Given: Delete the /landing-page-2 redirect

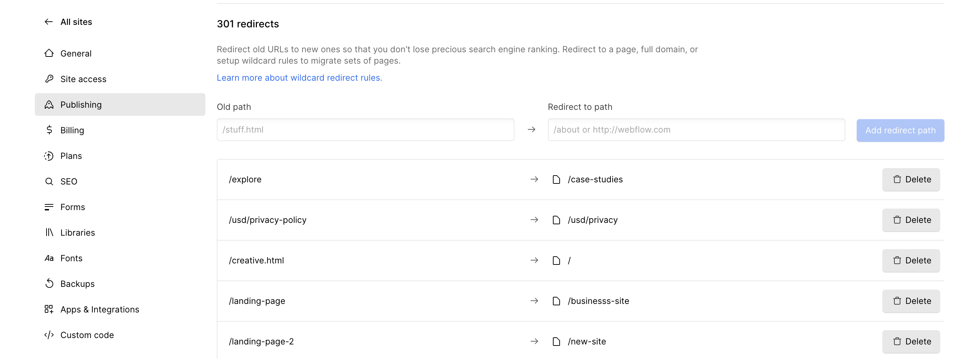Looking at the screenshot, I should [x=911, y=341].
